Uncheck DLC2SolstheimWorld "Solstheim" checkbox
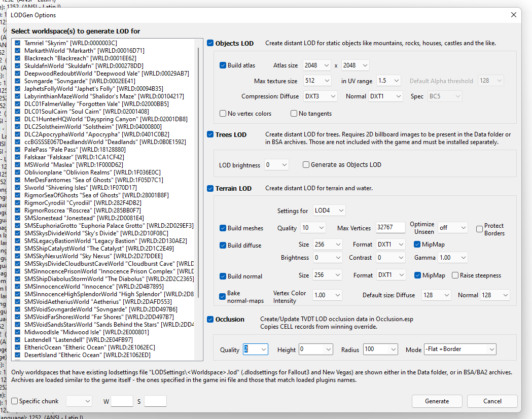The image size is (532, 419). click(18, 126)
